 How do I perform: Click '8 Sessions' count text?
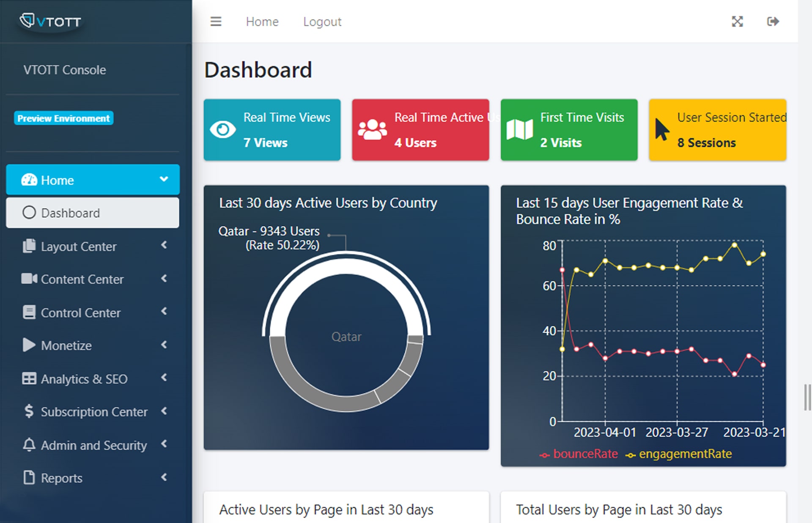pyautogui.click(x=706, y=143)
